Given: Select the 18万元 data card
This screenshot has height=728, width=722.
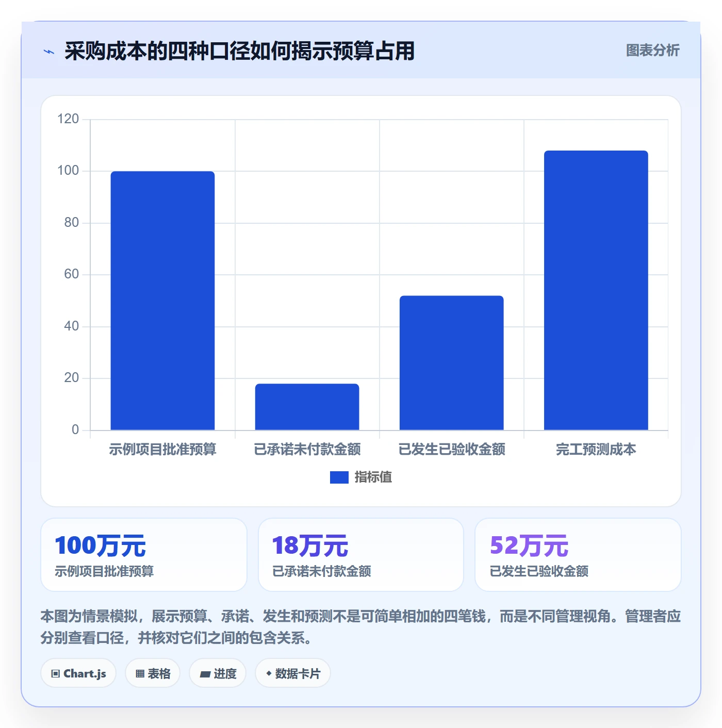Looking at the screenshot, I should pyautogui.click(x=361, y=555).
